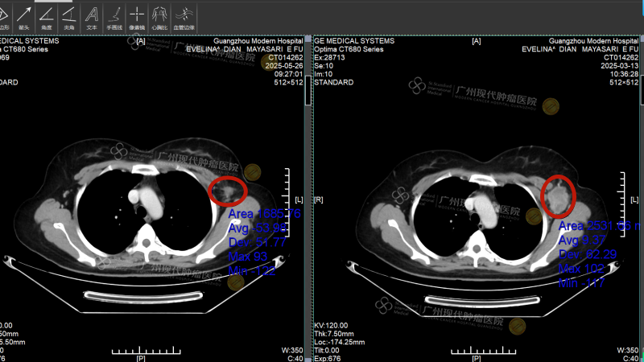Viewport: 644px width, 362px height.
Task: Click the 2025-03-13 study date text
Action: [x=615, y=65]
